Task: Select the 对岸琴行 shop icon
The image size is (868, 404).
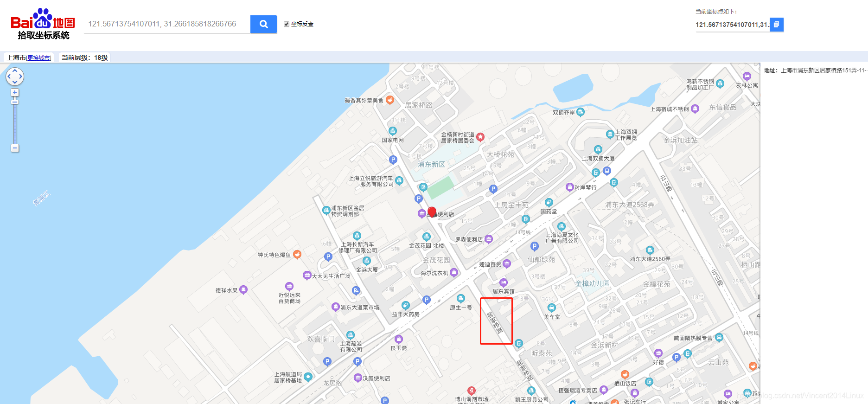Action: point(570,187)
